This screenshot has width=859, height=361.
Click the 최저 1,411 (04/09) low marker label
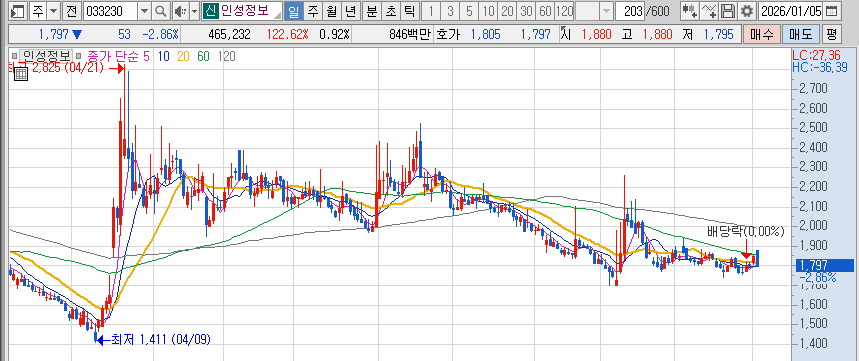coord(161,340)
